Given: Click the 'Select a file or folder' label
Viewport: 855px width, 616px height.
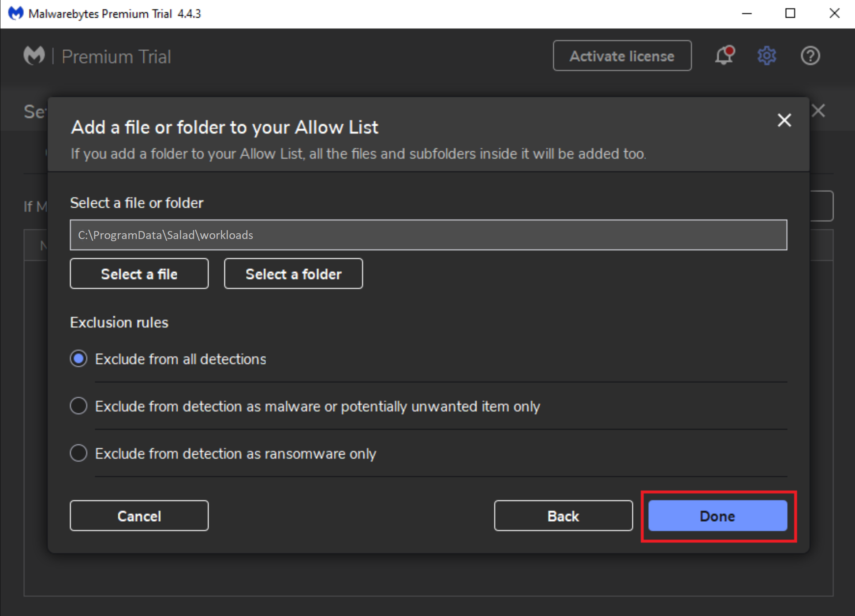Looking at the screenshot, I should pyautogui.click(x=137, y=203).
